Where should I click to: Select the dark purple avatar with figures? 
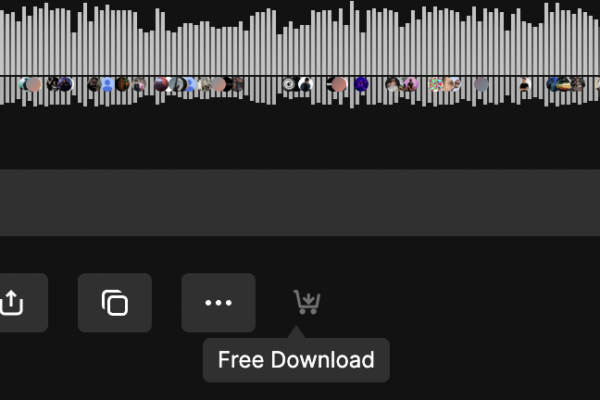click(x=65, y=84)
